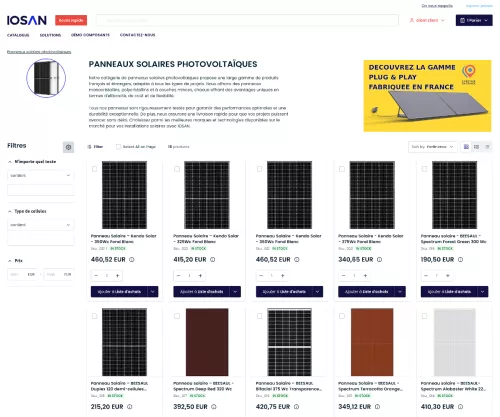Increase quantity on the 340,65 EUR panel
500x417 pixels.
365,276
